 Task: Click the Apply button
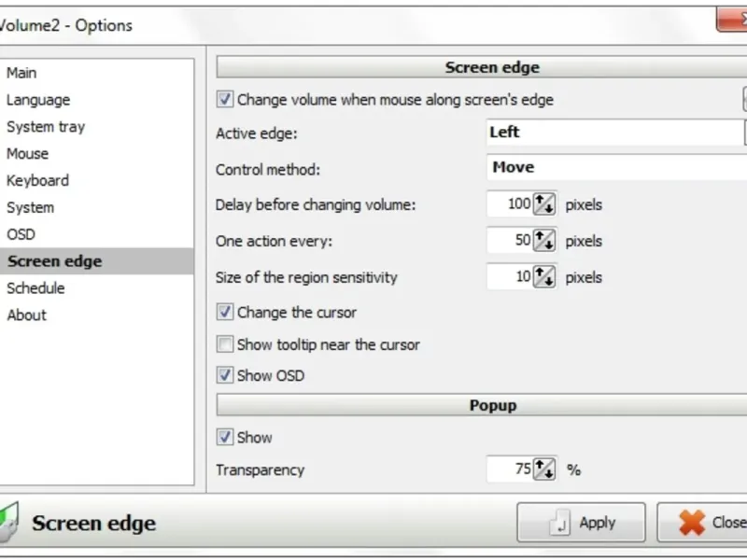(x=581, y=523)
